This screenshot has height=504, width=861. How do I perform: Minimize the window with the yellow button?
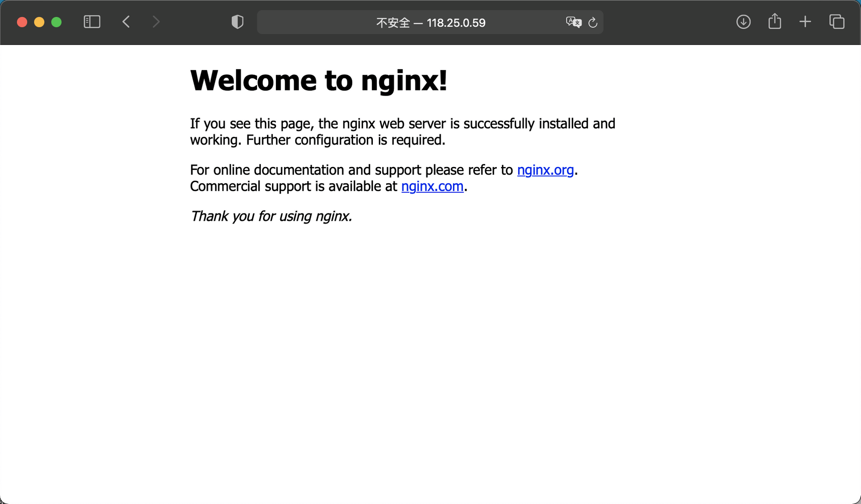click(x=39, y=22)
